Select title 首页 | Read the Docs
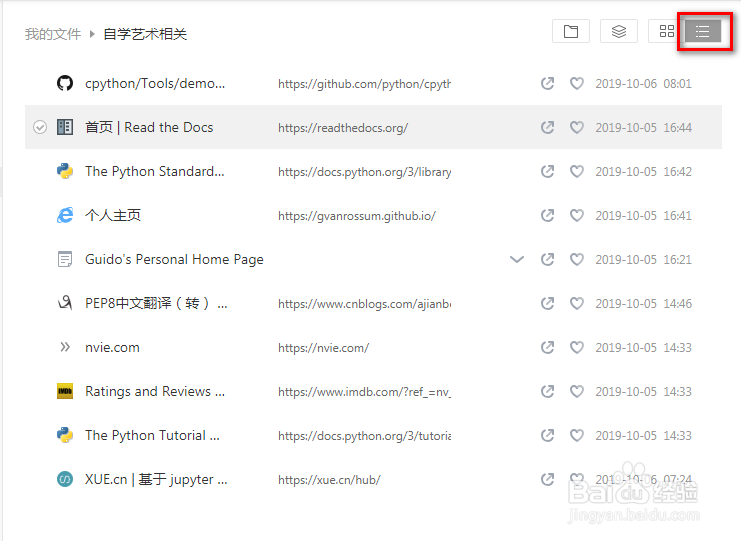The height and width of the screenshot is (541, 741). coord(149,128)
